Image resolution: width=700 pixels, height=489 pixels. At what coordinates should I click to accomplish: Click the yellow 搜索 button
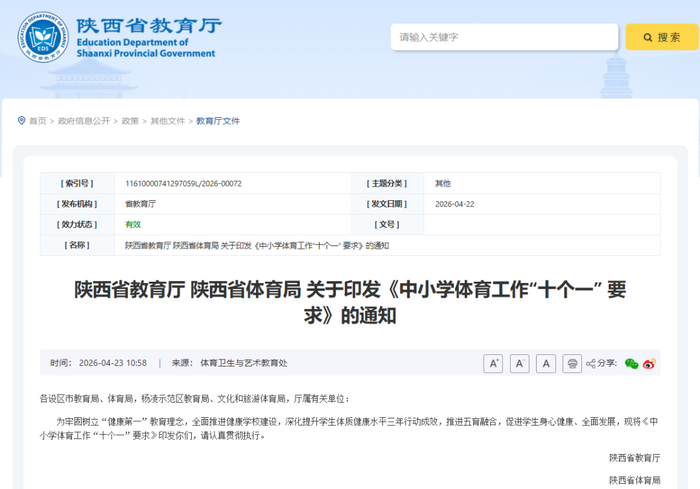(x=662, y=37)
